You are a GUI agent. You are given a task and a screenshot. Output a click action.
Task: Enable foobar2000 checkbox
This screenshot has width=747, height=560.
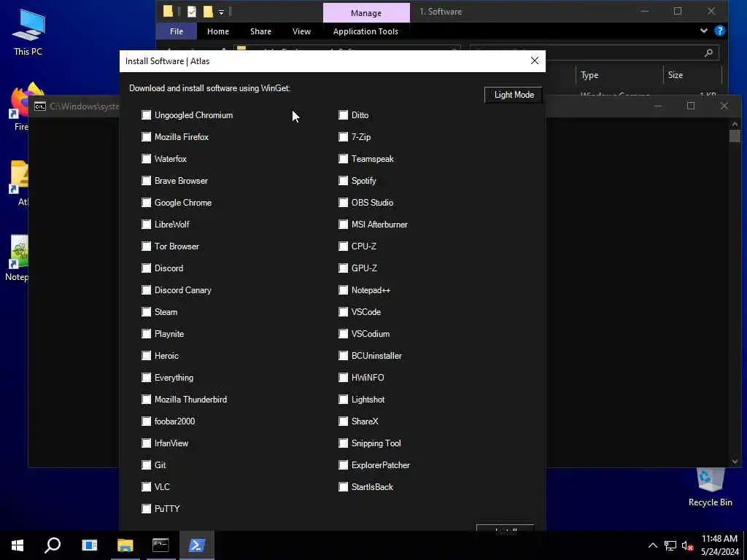pyautogui.click(x=146, y=422)
